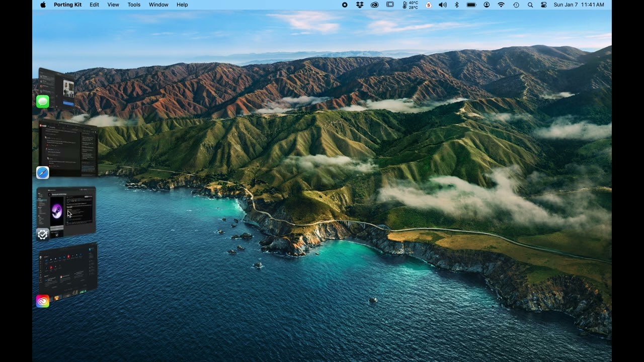Open the volume control in menu bar
This screenshot has height=362, width=644.
click(x=443, y=5)
